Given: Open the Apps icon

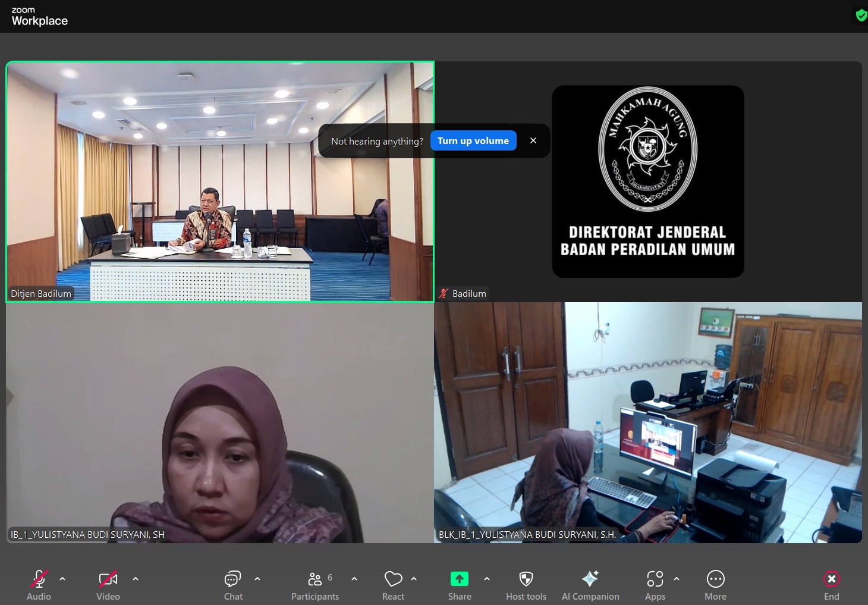Looking at the screenshot, I should 655,579.
